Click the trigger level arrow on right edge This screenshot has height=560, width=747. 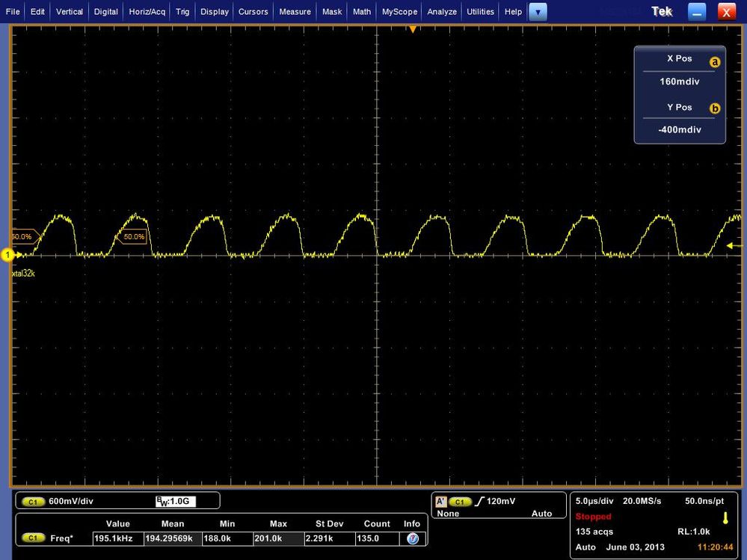point(734,246)
